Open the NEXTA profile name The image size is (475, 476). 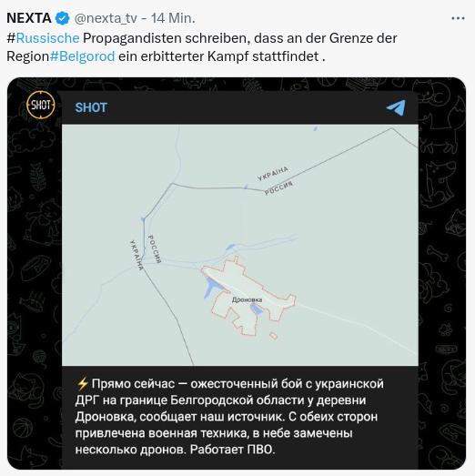(x=29, y=18)
